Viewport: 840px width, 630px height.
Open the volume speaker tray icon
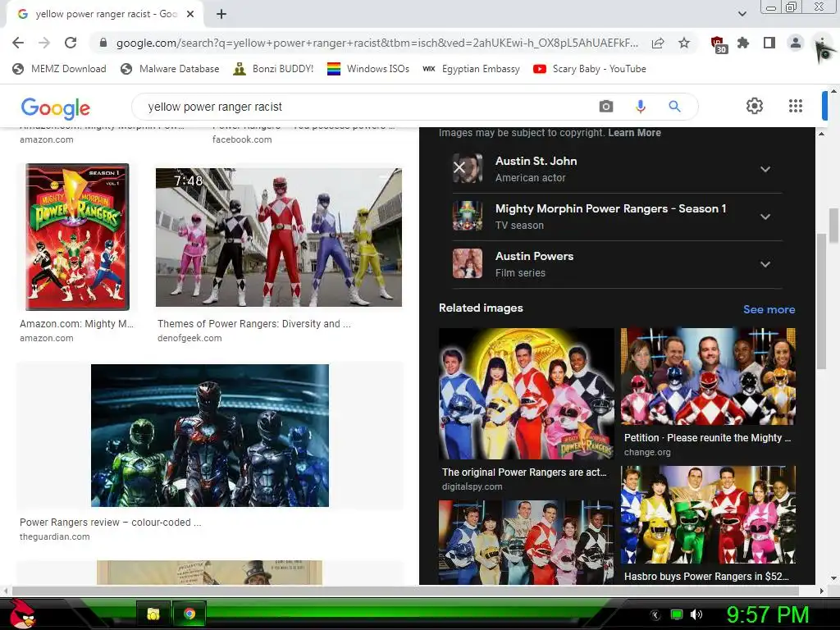point(696,614)
